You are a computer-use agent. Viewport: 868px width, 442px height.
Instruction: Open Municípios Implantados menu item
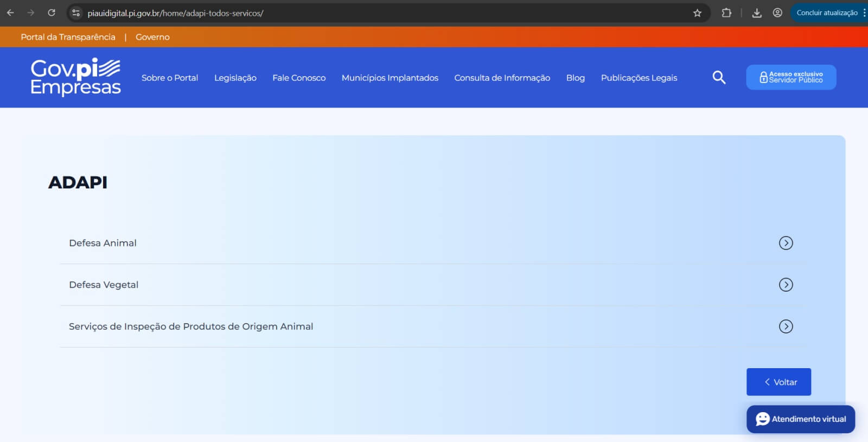(x=390, y=78)
